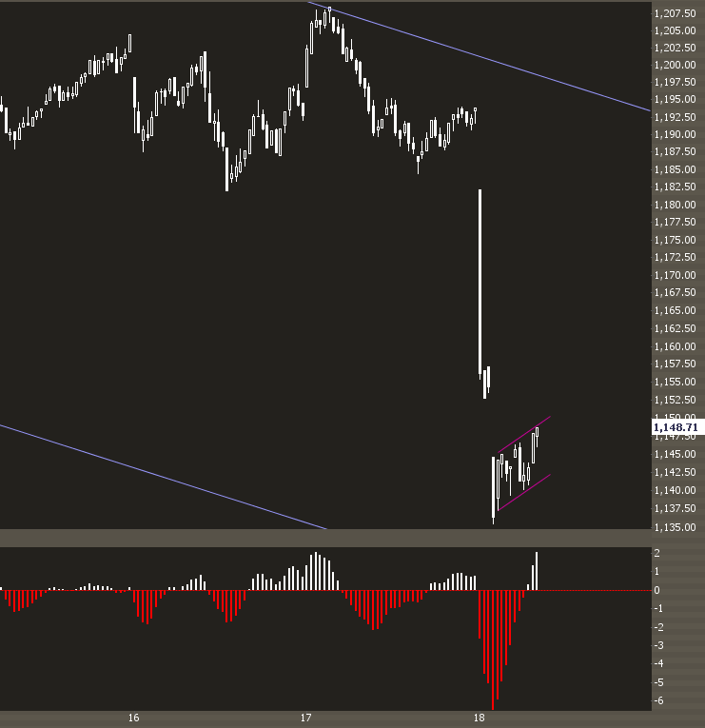Click the upper magenta channel line
This screenshot has width=705, height=728.
522,434
